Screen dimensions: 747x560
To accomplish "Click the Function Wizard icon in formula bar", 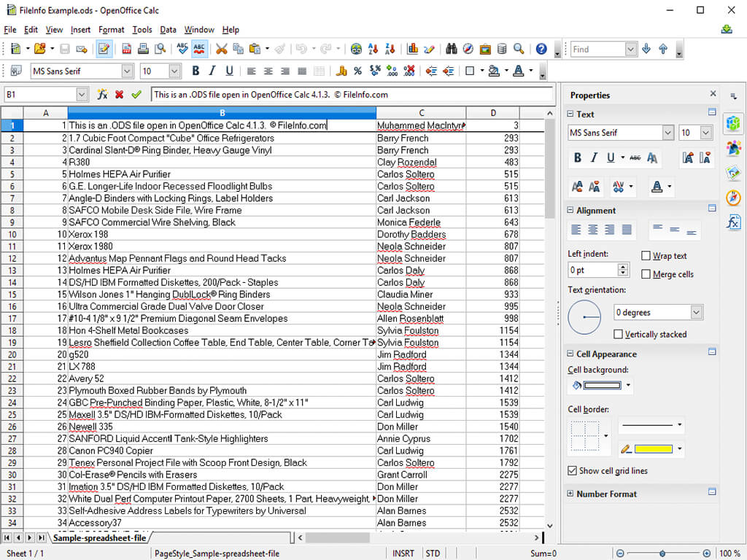I will coord(102,95).
